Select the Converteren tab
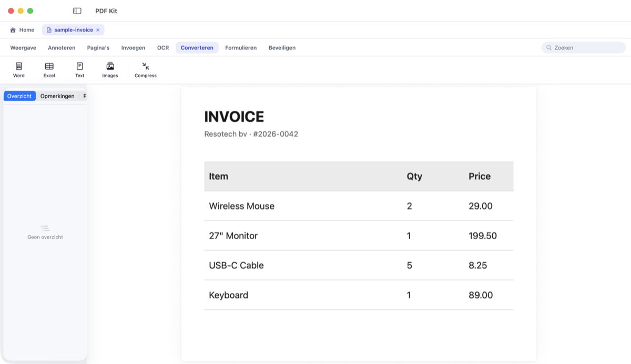631x364 pixels. click(x=197, y=48)
